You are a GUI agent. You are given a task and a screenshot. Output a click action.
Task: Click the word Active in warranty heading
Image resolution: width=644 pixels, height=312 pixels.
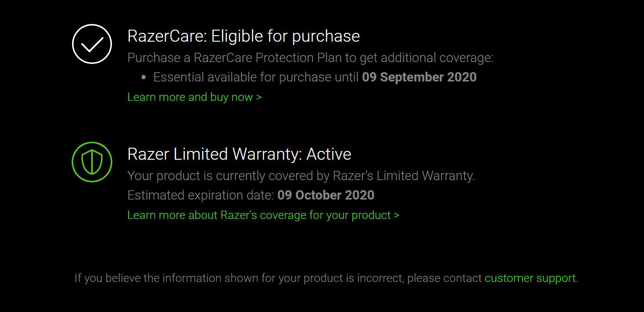(x=329, y=154)
